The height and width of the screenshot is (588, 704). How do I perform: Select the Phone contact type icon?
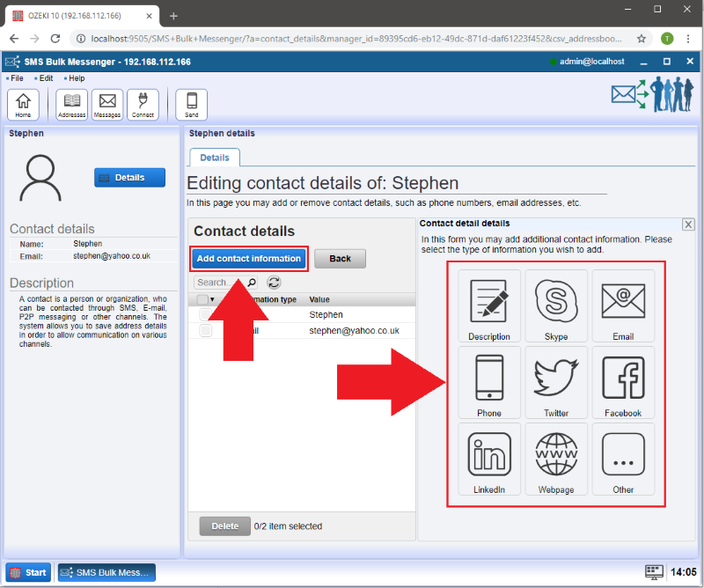click(489, 382)
